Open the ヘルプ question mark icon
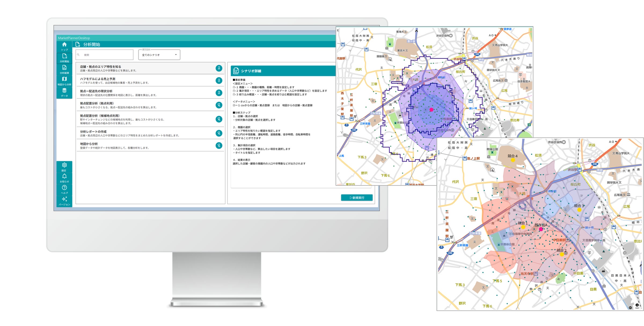This screenshot has width=644, height=326. (x=64, y=188)
